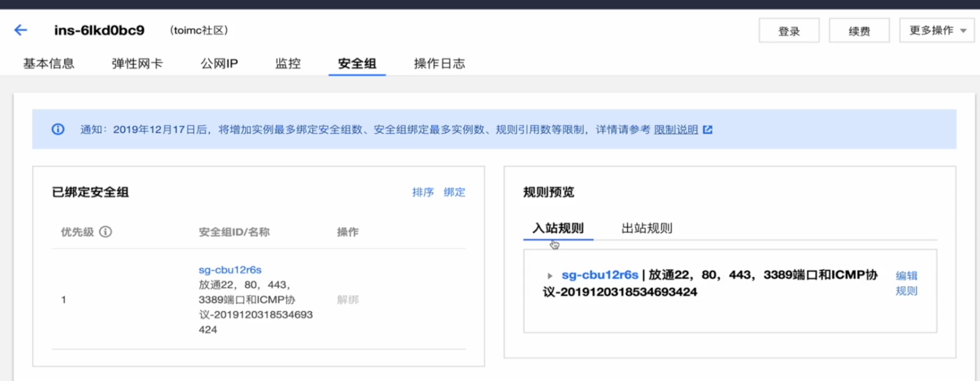
Task: Switch to 出站规则 tab in rule preview
Action: pyautogui.click(x=646, y=228)
